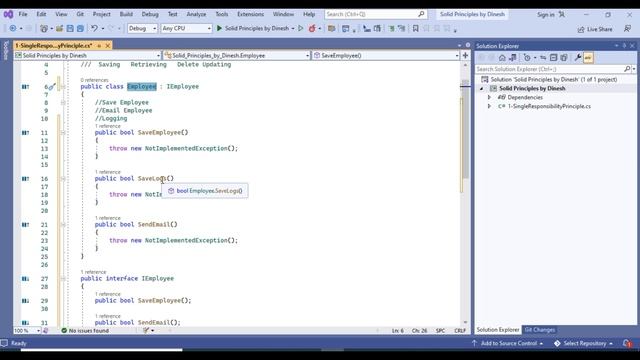The width and height of the screenshot is (640, 360).
Task: Open the Any CPU platform dropdown
Action: coord(186,29)
